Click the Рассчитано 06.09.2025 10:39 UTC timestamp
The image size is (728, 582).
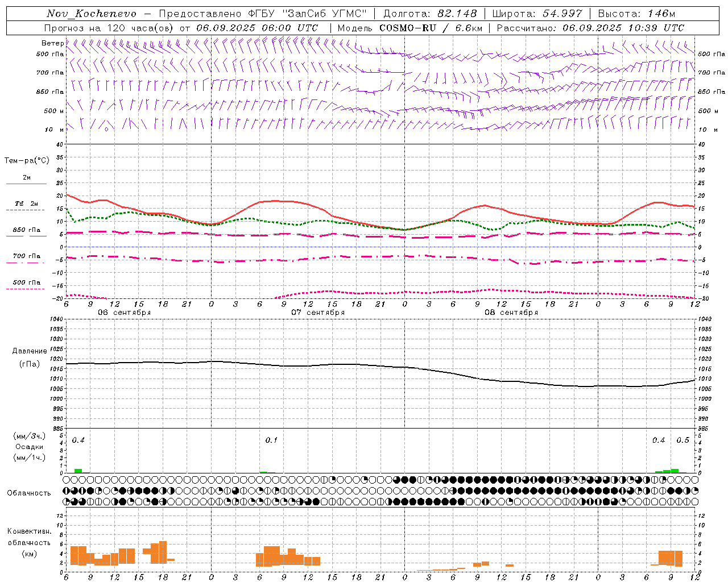(591, 28)
